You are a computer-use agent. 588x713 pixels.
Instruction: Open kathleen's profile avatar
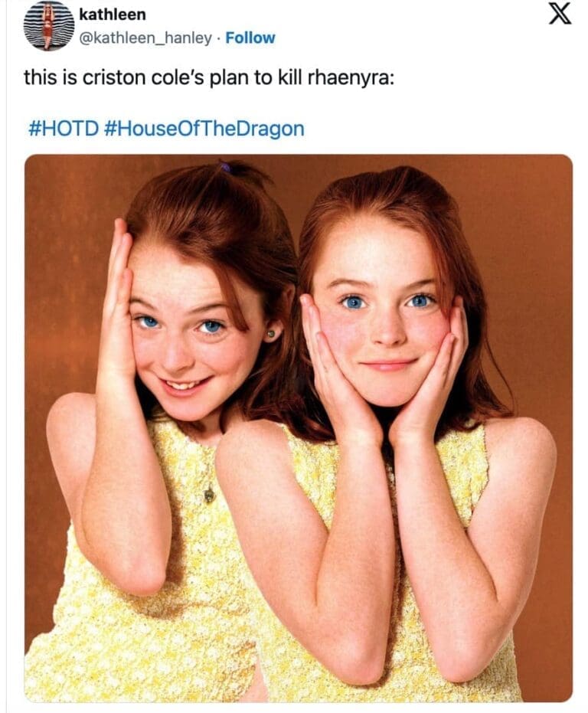pyautogui.click(x=49, y=25)
